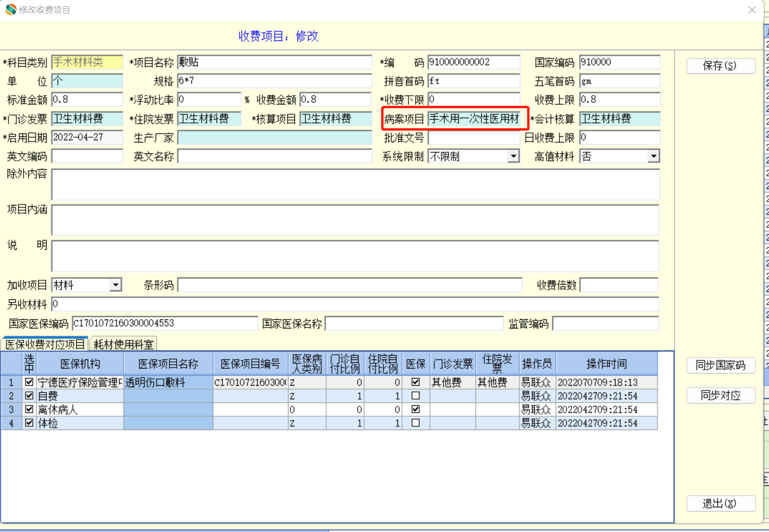This screenshot has height=532, width=769.
Task: Click inside the 说明 text area
Action: click(355, 256)
